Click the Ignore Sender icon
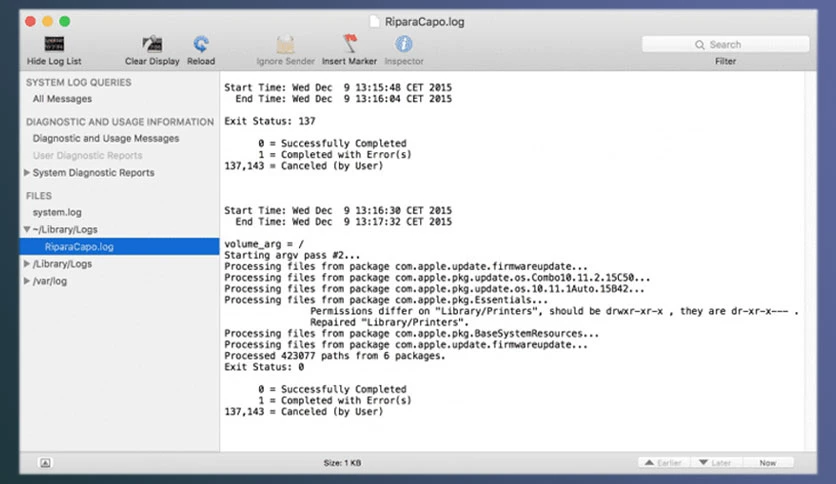 click(x=285, y=44)
